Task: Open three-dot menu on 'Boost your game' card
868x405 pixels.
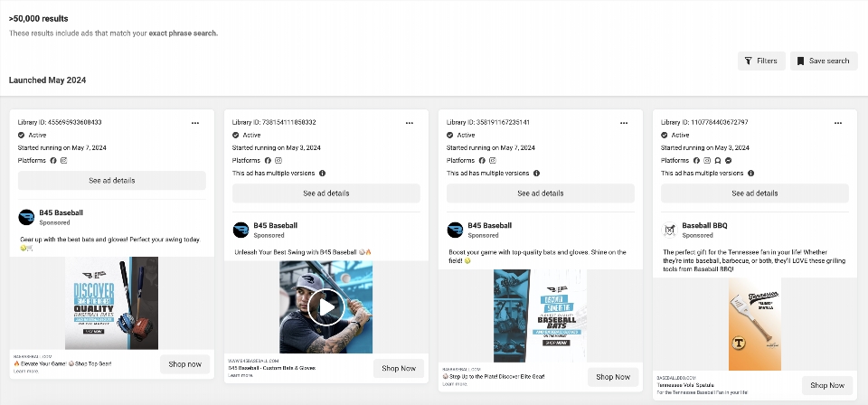Action: [624, 123]
